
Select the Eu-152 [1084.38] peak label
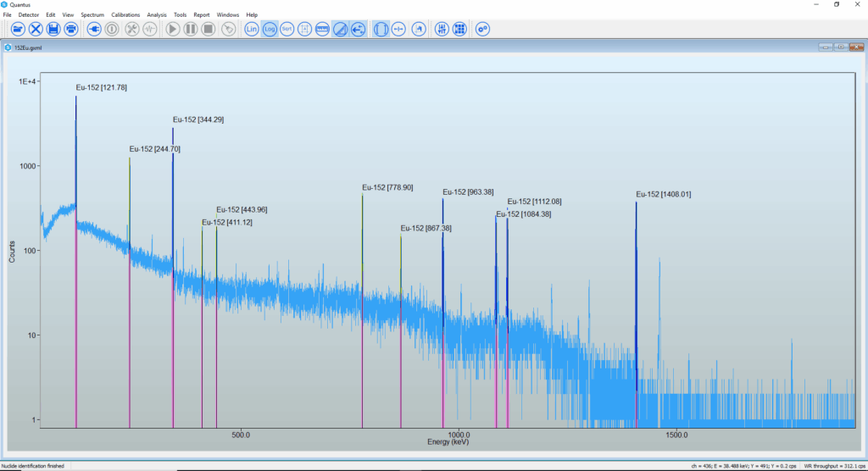click(x=524, y=214)
